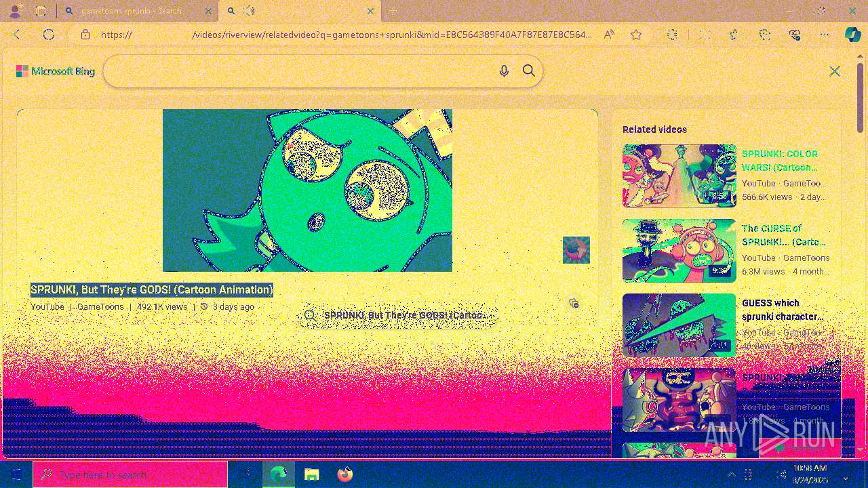Image resolution: width=868 pixels, height=488 pixels.
Task: Open File Explorer from the taskbar
Action: pos(311,475)
